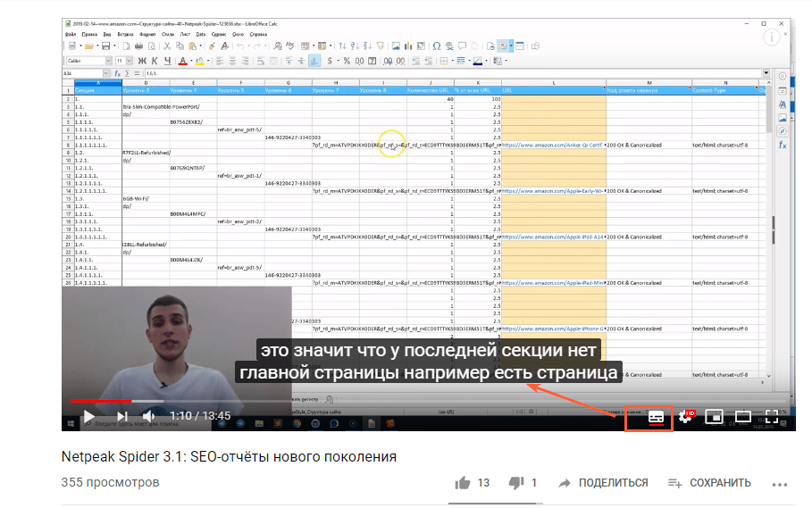Click the Insert Image icon in Calc
This screenshot has height=508, width=812.
tap(396, 46)
